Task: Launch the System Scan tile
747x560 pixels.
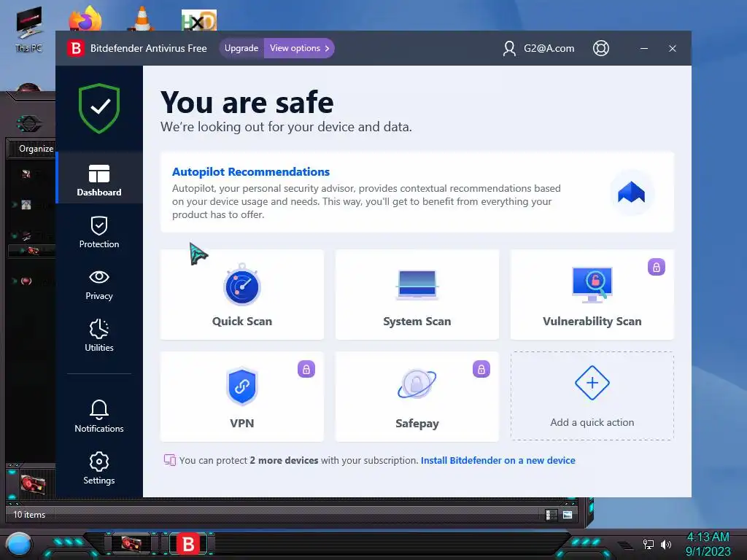Action: tap(417, 295)
